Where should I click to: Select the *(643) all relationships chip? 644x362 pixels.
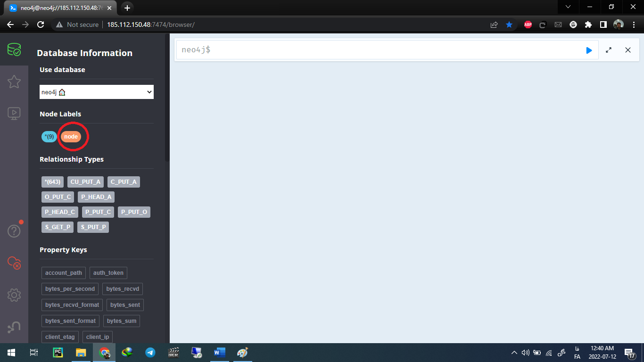tap(52, 182)
